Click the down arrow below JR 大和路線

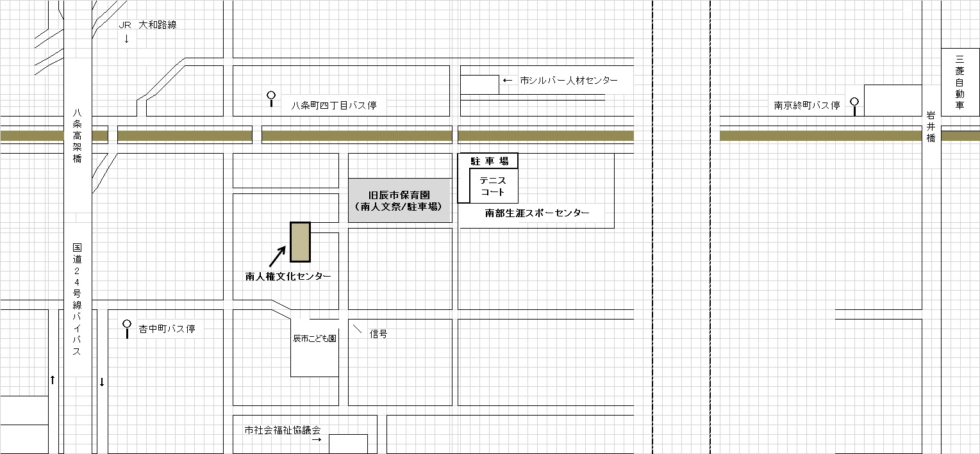126,38
